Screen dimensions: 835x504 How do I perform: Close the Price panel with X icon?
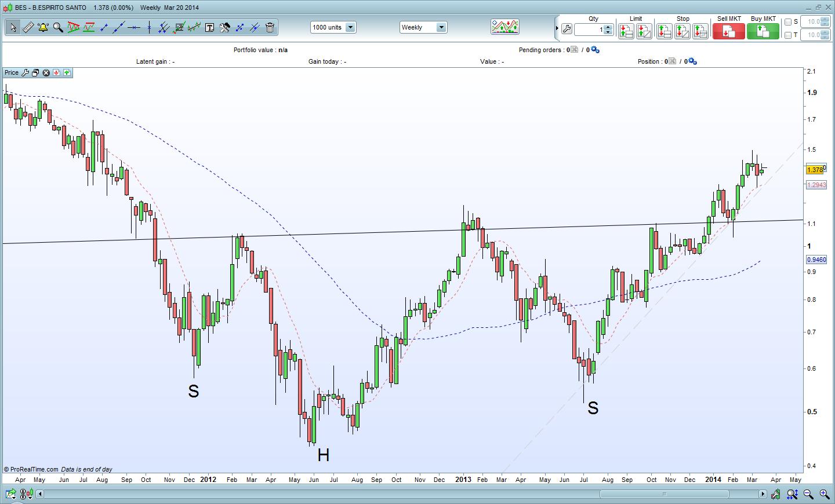tap(46, 73)
